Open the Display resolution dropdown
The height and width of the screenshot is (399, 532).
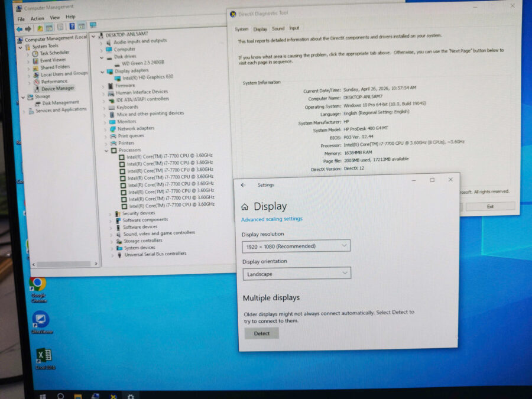pyautogui.click(x=296, y=246)
